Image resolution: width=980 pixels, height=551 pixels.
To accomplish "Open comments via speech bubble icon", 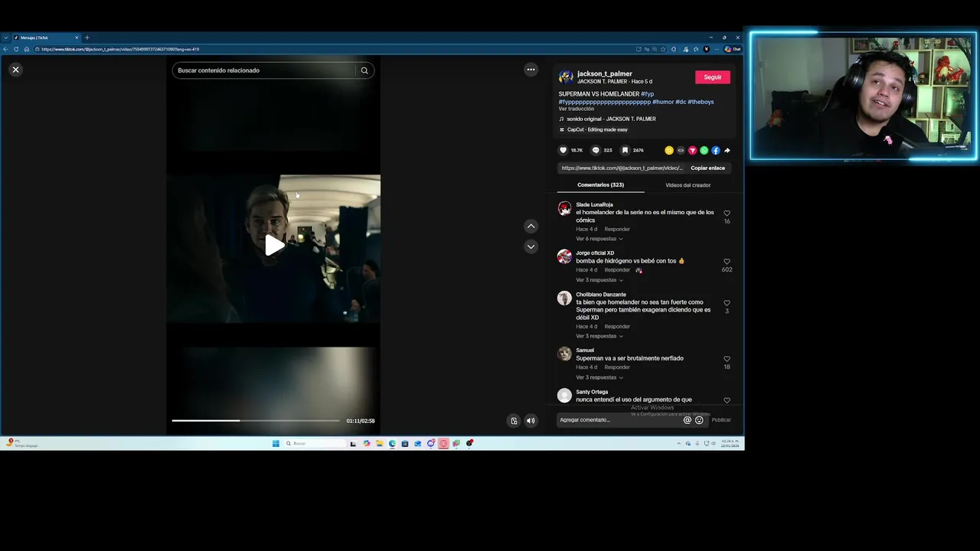I will pos(596,150).
